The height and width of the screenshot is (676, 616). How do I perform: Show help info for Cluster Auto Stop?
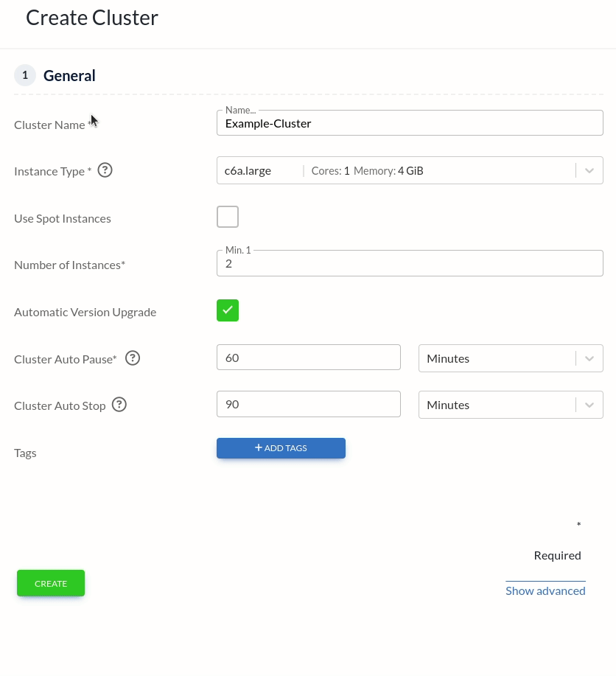[x=119, y=405]
